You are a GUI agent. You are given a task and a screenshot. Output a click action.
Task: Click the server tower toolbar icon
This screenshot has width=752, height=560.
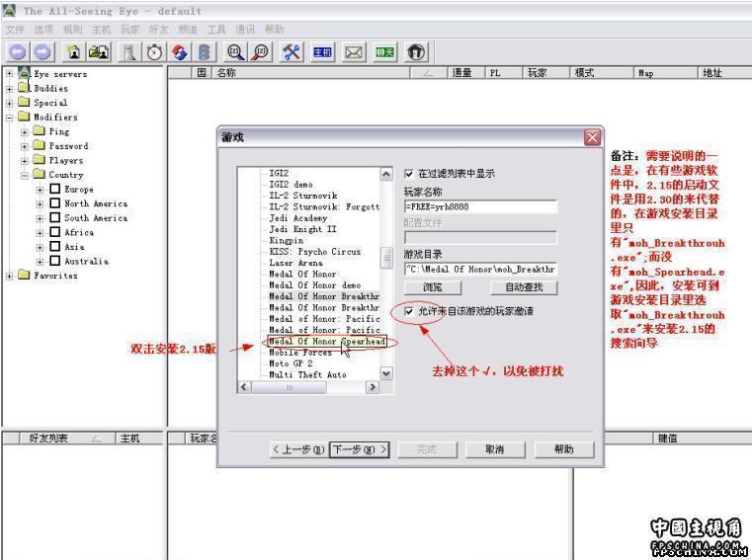pyautogui.click(x=129, y=51)
